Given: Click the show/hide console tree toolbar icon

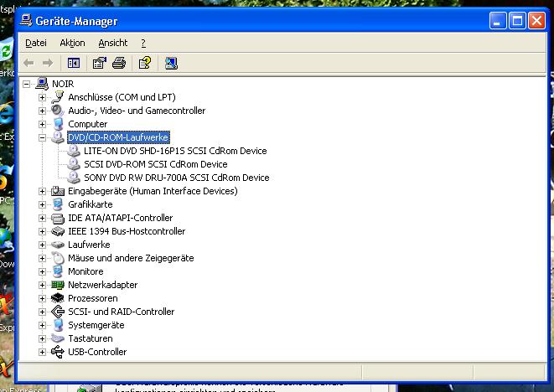Looking at the screenshot, I should click(73, 63).
